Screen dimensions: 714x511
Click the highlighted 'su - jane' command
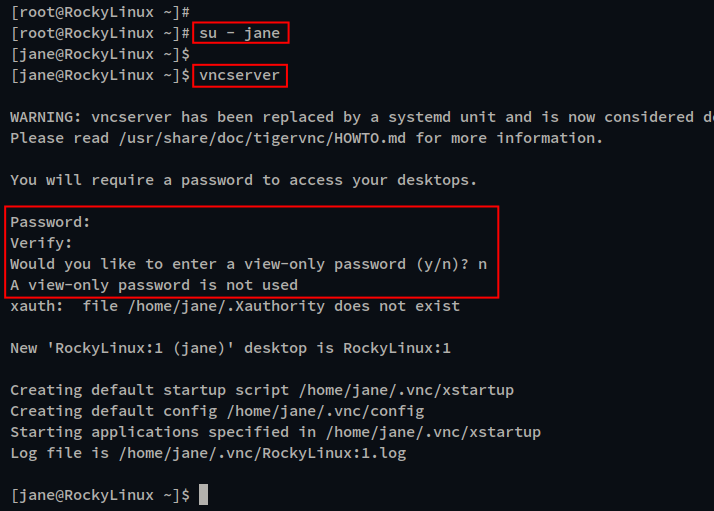tap(240, 33)
